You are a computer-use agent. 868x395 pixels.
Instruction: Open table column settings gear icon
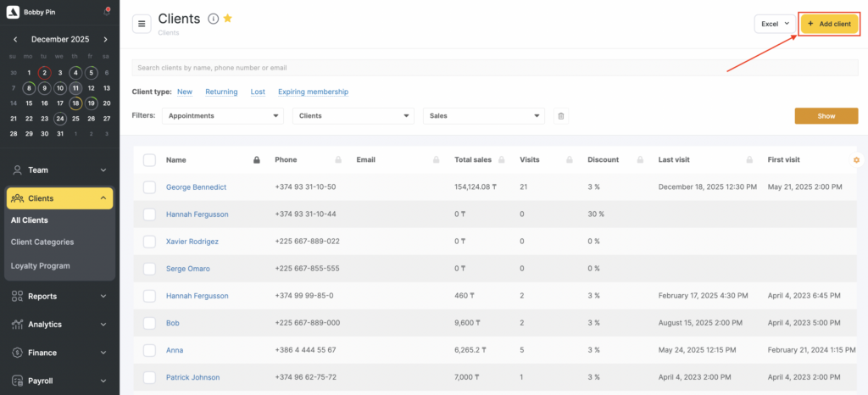[856, 159]
